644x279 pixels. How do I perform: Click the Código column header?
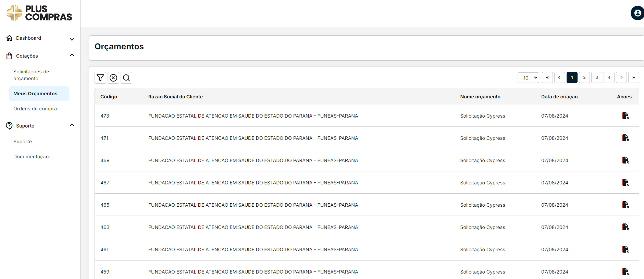click(x=109, y=97)
